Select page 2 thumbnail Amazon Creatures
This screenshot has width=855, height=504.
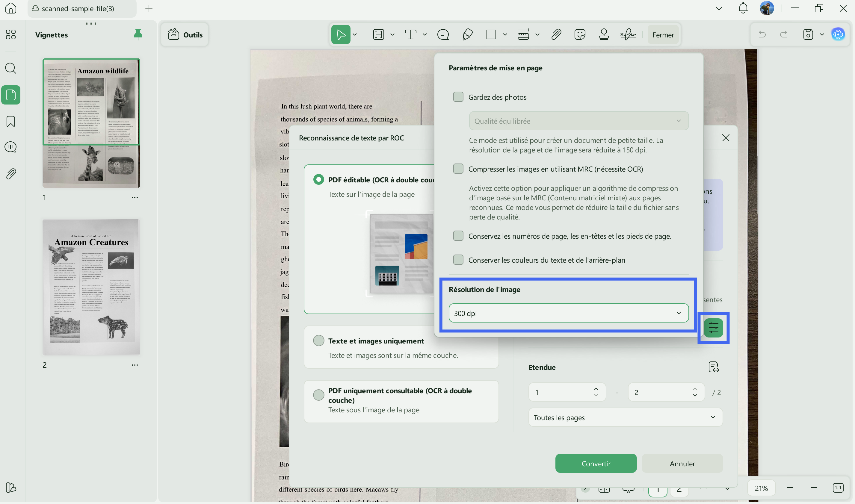pyautogui.click(x=91, y=287)
